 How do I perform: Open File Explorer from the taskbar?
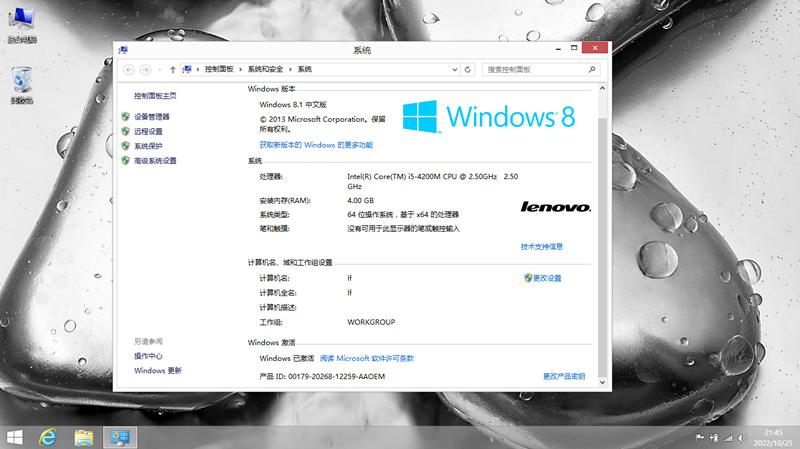click(84, 437)
